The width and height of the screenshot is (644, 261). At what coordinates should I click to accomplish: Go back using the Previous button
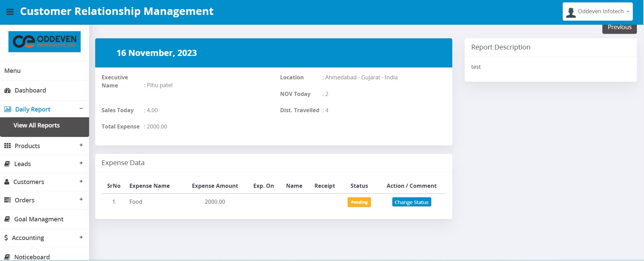pos(619,28)
